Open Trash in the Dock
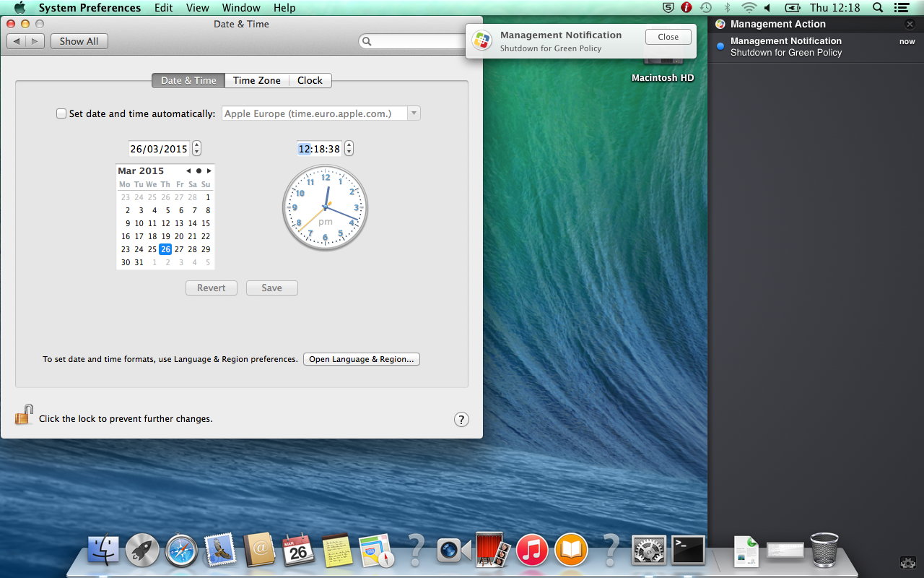Viewport: 924px width, 578px height. pyautogui.click(x=824, y=551)
